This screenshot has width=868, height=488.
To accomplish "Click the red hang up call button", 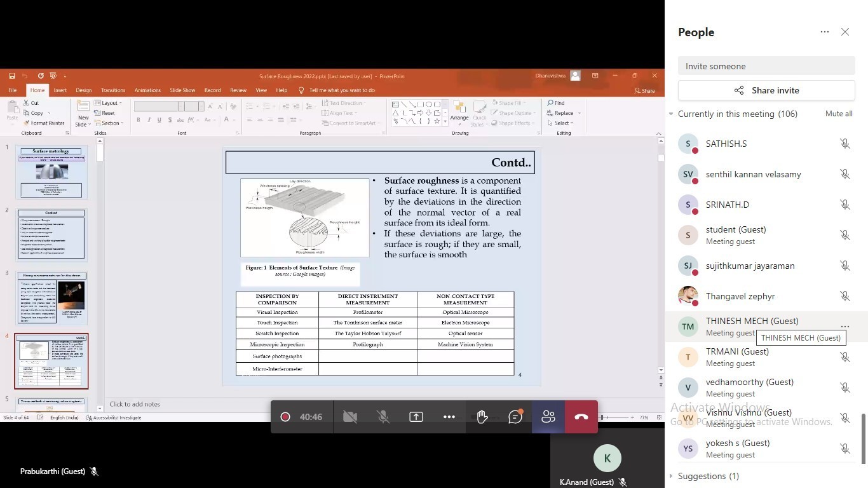I will 581,417.
